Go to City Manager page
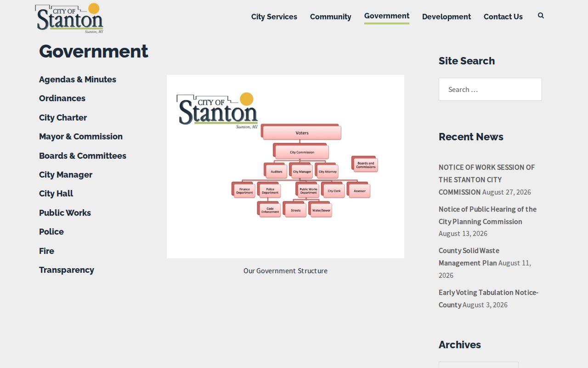The height and width of the screenshot is (368, 588). (66, 174)
